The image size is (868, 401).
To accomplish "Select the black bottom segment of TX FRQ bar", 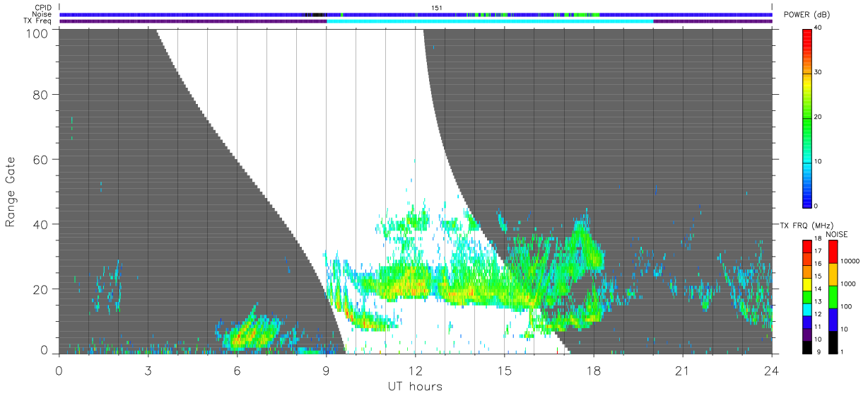I will [807, 346].
